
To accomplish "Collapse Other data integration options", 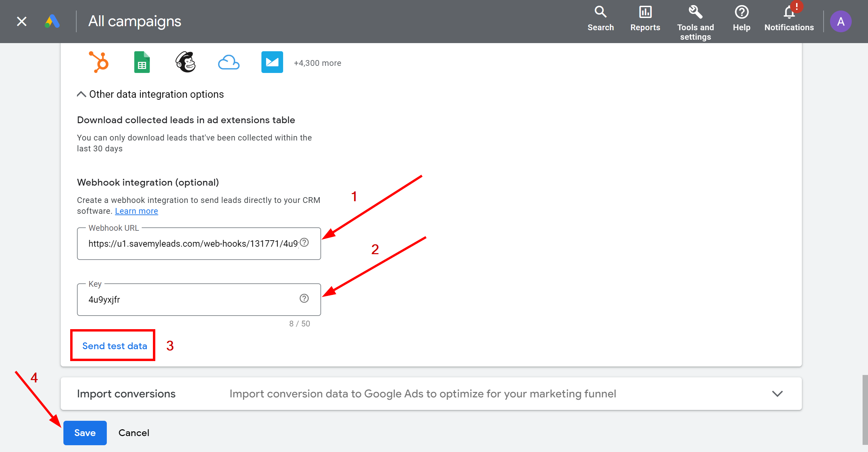I will [x=151, y=94].
